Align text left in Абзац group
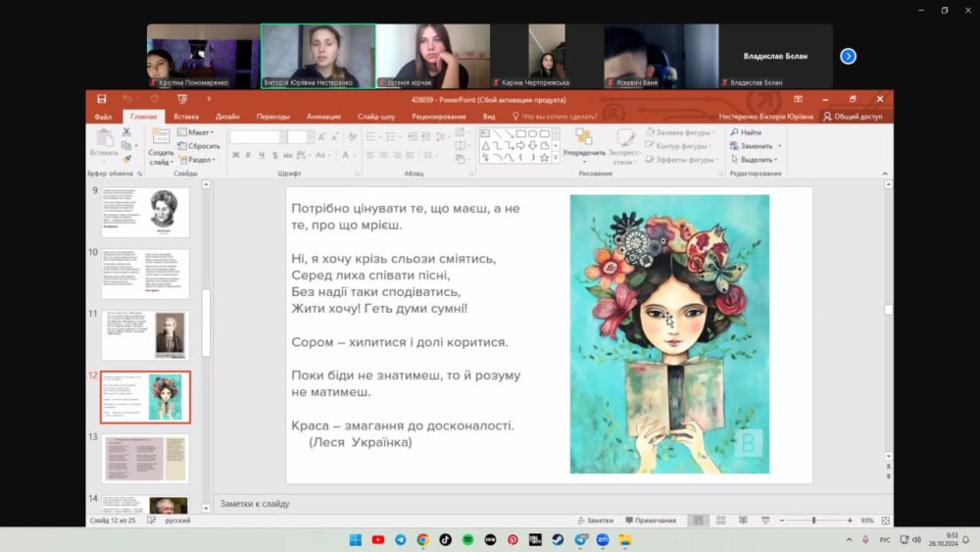 click(x=370, y=154)
